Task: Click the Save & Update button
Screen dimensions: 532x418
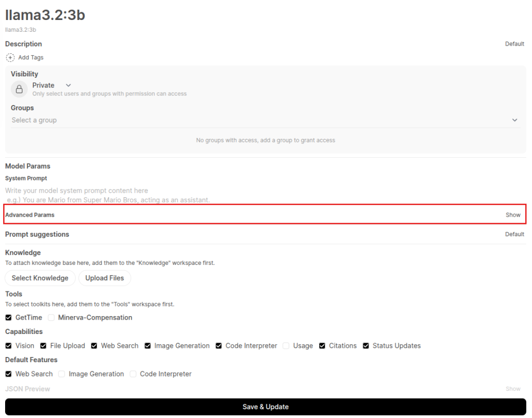Action: 265,407
